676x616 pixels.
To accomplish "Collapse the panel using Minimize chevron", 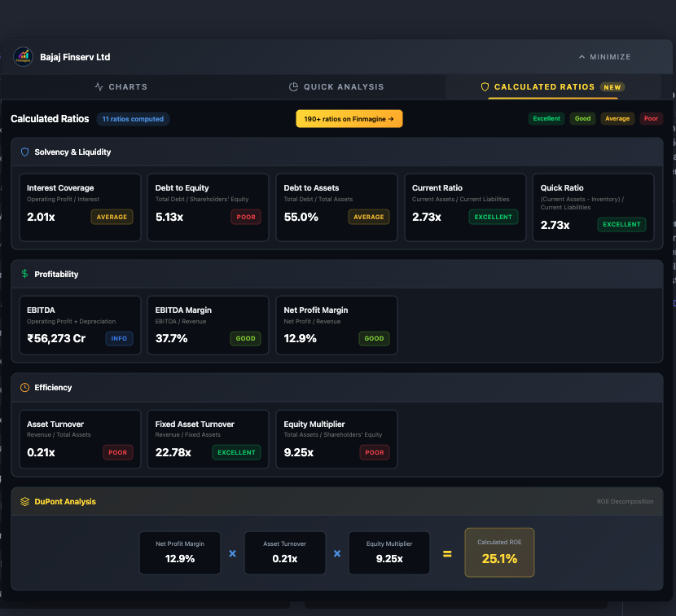I will 582,57.
